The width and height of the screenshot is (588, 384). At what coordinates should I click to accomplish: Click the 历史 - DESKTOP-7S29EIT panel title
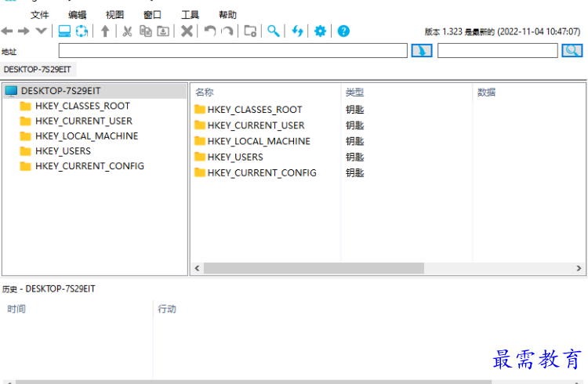pyautogui.click(x=49, y=289)
